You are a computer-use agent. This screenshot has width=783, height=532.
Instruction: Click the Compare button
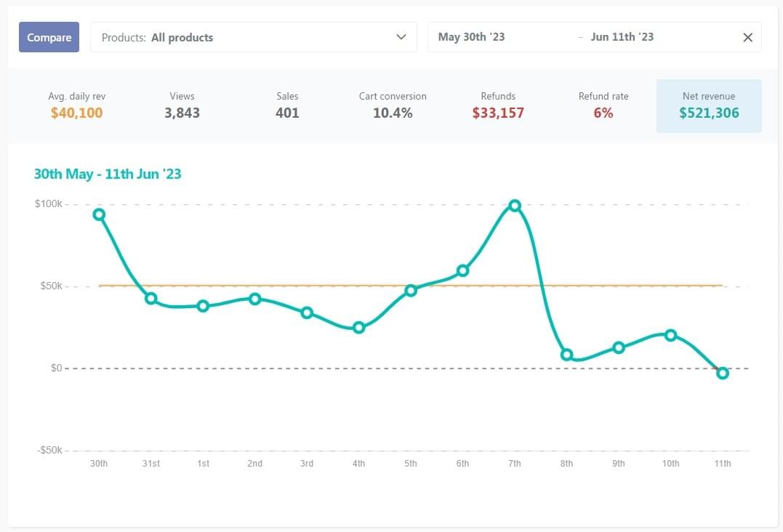[x=49, y=37]
